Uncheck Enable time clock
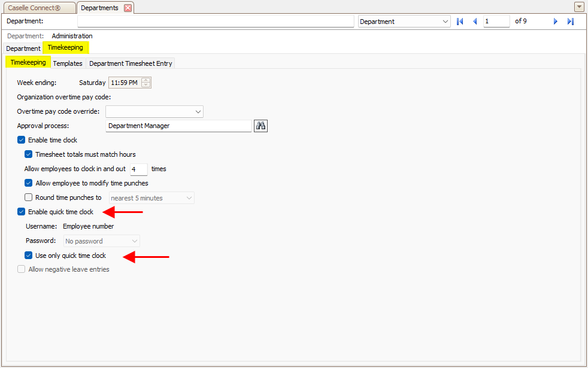588x368 pixels. 22,140
